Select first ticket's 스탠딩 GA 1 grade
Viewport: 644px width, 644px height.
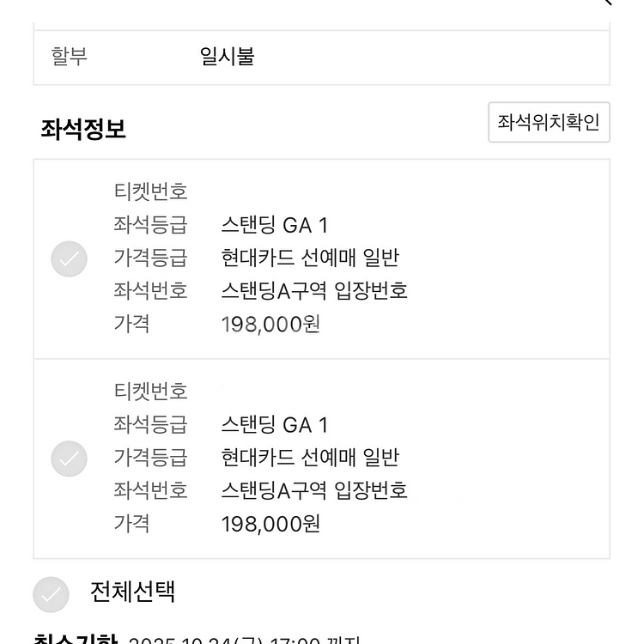pos(275,225)
